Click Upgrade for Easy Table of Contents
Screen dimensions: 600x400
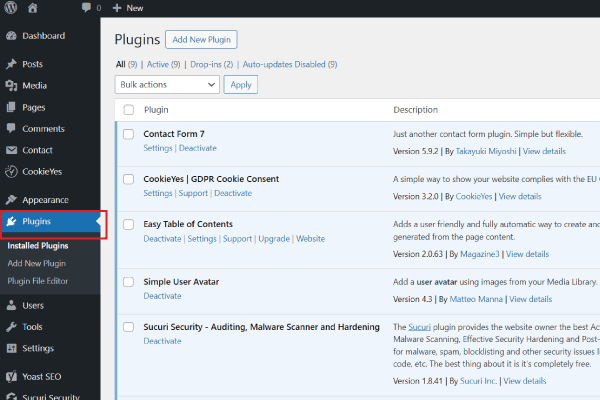click(x=274, y=239)
